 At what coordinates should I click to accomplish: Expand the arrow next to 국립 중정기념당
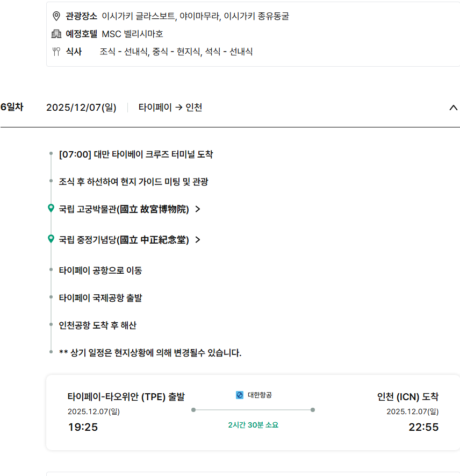(x=198, y=240)
